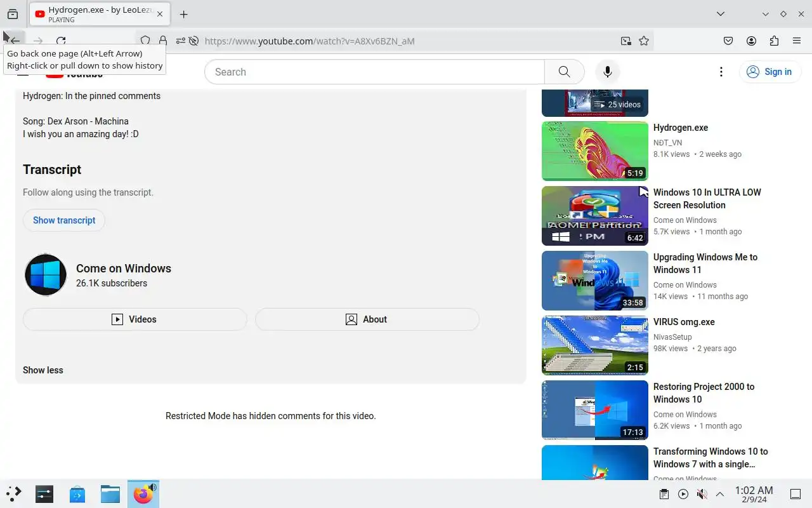The height and width of the screenshot is (508, 812).
Task: Open the 25 videos playlist thumbnail
Action: click(595, 103)
